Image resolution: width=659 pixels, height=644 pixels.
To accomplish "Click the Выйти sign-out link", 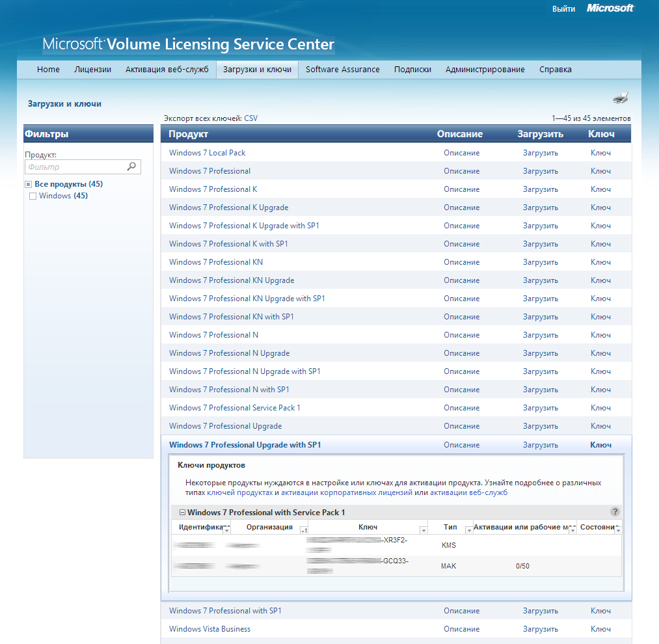I will click(563, 9).
